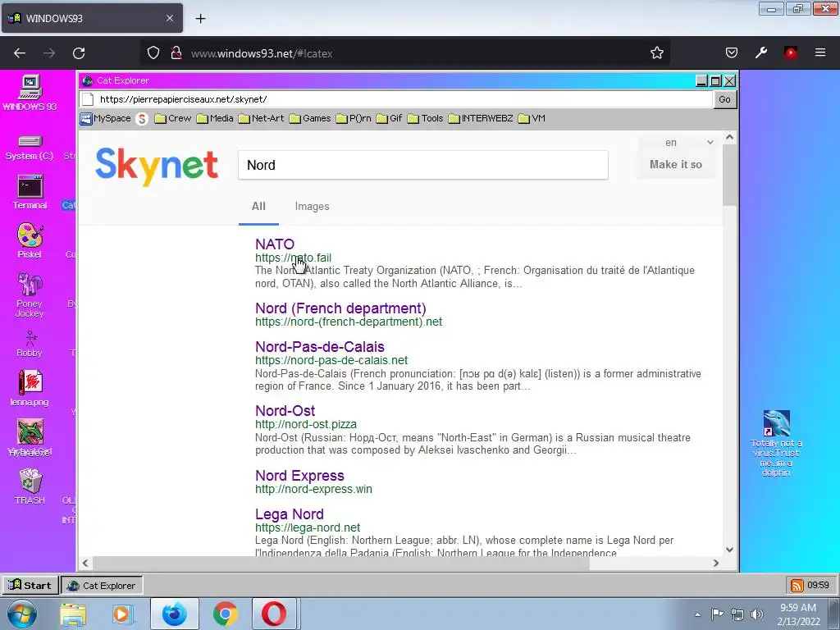Open the NATO search result link
Image resolution: width=840 pixels, height=630 pixels.
275,244
